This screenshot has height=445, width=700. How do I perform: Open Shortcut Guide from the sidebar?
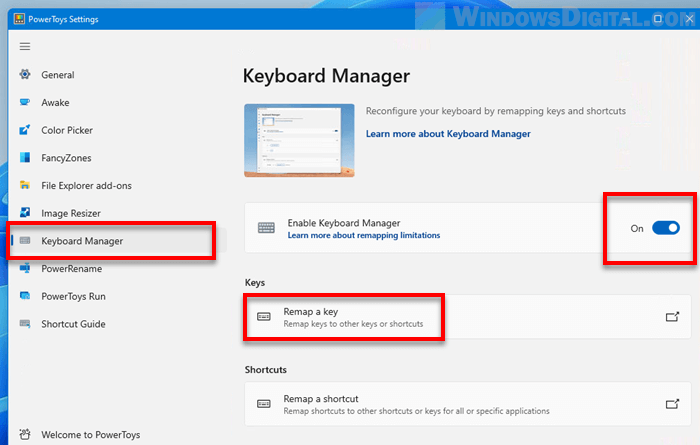click(73, 324)
